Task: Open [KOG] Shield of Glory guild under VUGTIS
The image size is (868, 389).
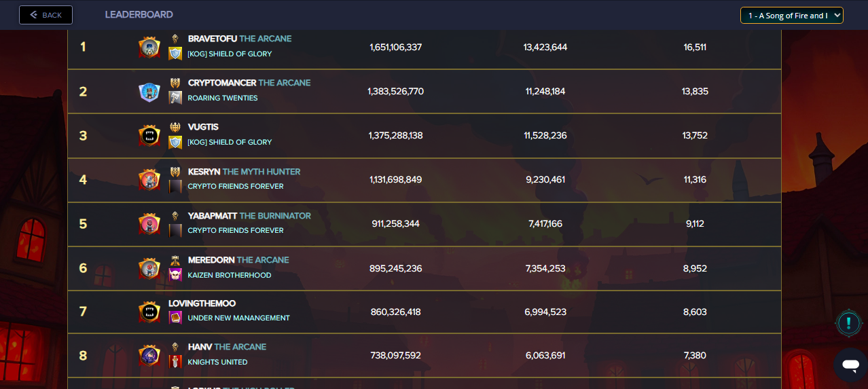Action: [x=230, y=142]
